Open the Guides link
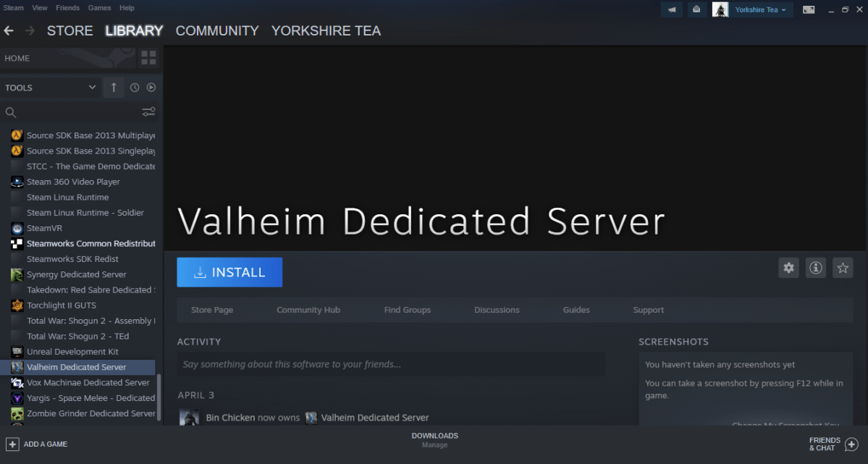868x464 pixels. point(576,310)
